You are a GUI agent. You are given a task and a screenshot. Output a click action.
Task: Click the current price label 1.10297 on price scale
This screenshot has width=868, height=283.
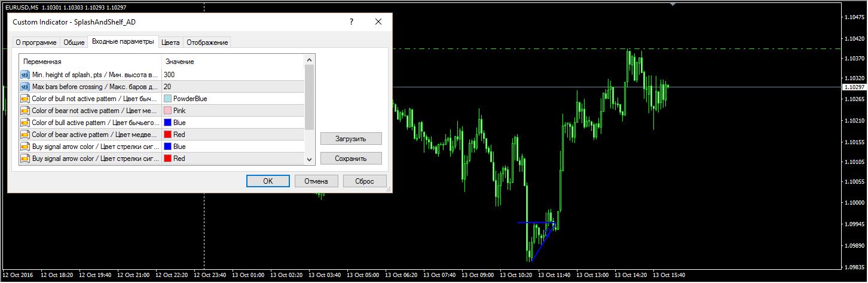point(854,87)
